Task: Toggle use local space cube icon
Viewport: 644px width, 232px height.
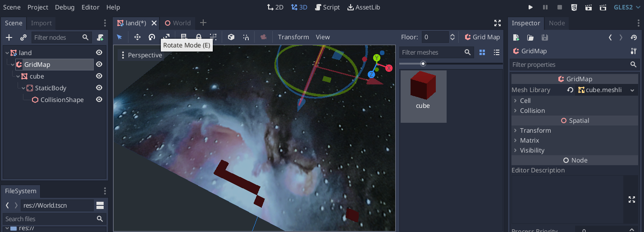Action: tap(231, 37)
